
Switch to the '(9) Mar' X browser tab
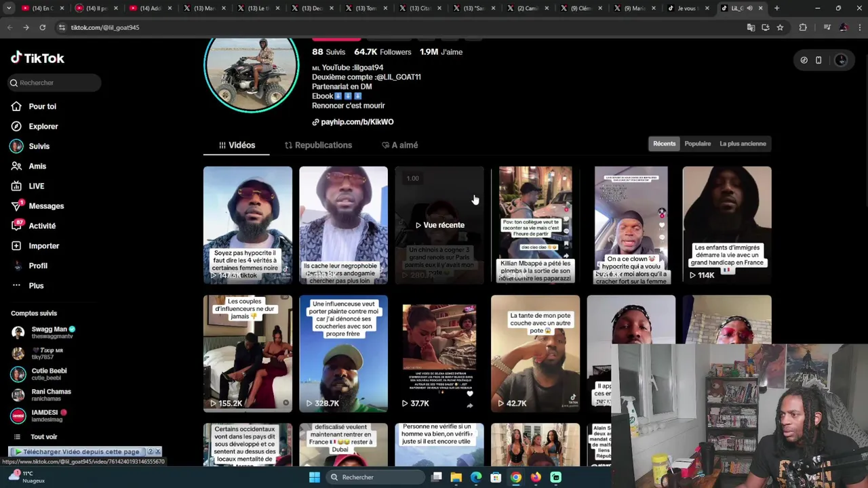(635, 8)
